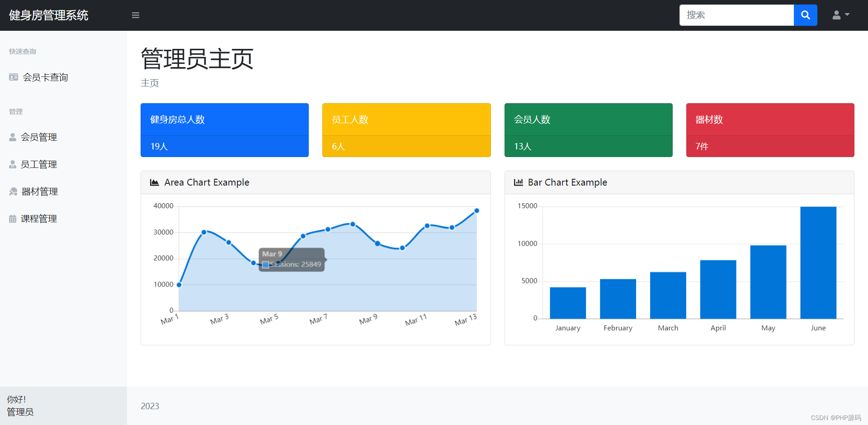
Task: Click the 管理 sidebar section heading
Action: tap(16, 112)
